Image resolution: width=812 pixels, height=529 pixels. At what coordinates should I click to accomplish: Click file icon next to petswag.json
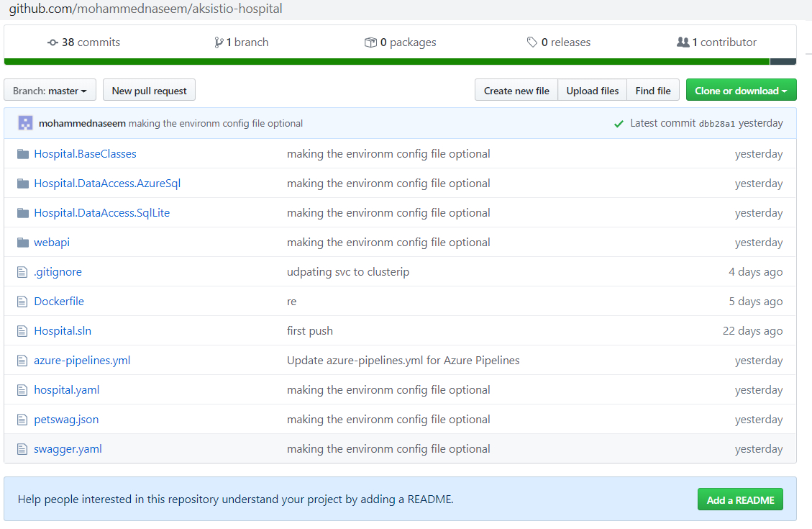click(x=22, y=420)
